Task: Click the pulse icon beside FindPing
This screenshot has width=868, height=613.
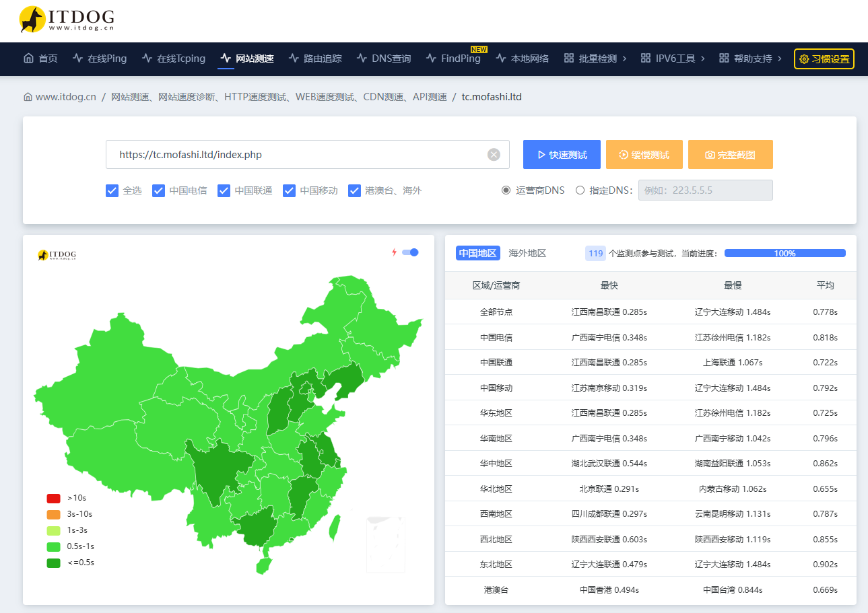Action: pyautogui.click(x=432, y=59)
